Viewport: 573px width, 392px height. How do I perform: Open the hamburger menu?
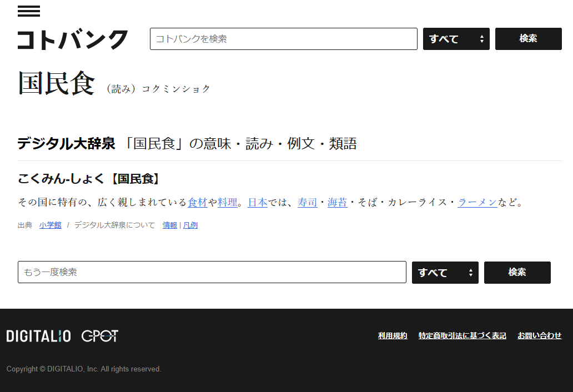[29, 11]
